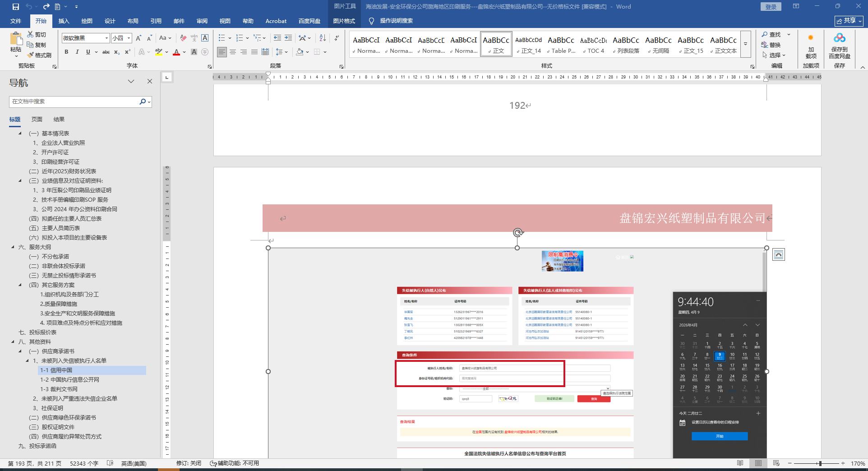Apply bold formatting
This screenshot has height=471, width=868.
pos(66,52)
